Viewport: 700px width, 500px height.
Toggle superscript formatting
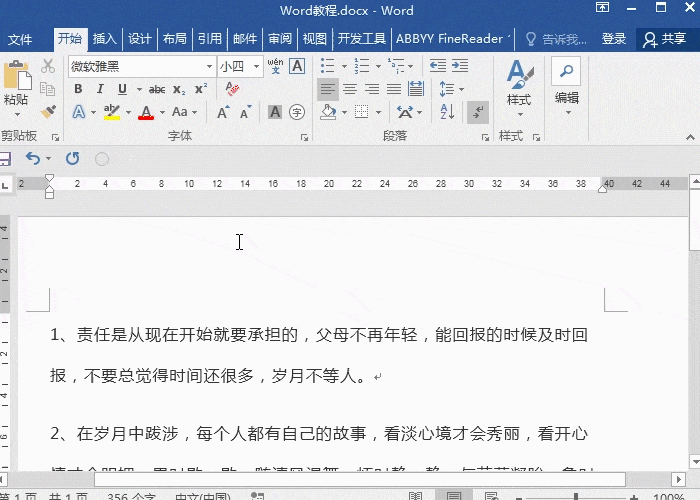pos(201,89)
